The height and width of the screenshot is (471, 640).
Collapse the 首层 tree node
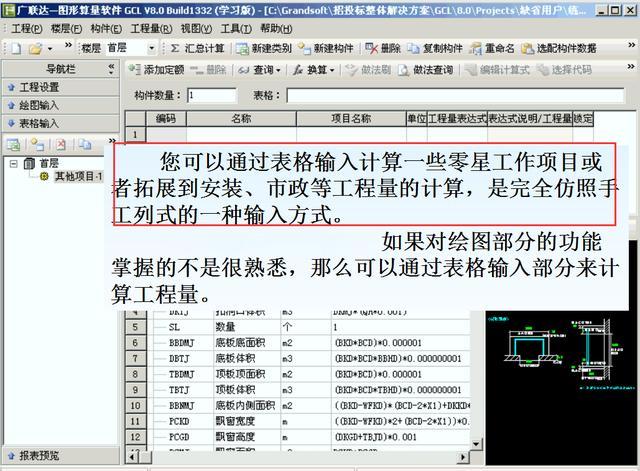13,164
